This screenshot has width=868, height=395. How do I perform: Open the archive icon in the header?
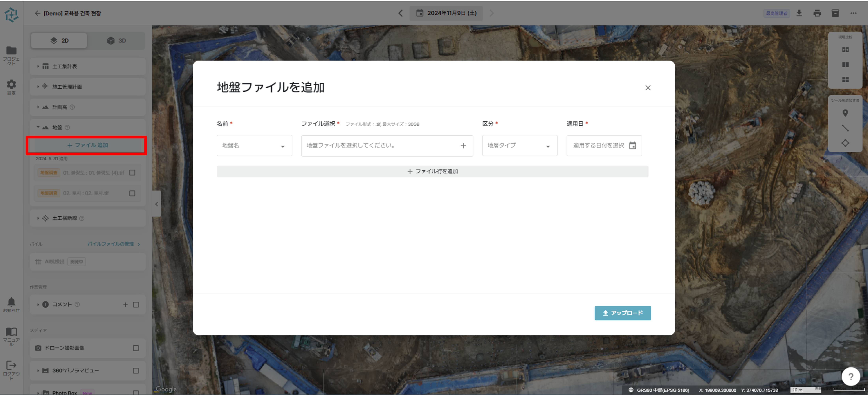[x=835, y=13]
